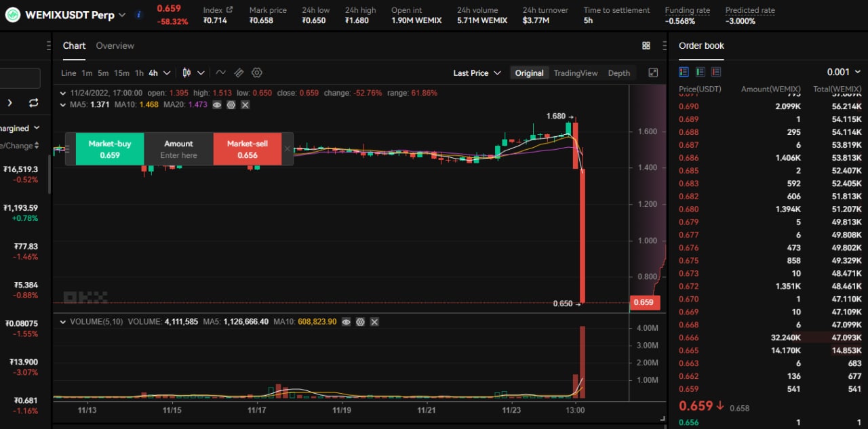
Task: Click the last price 0.659 in order book
Action: [696, 406]
